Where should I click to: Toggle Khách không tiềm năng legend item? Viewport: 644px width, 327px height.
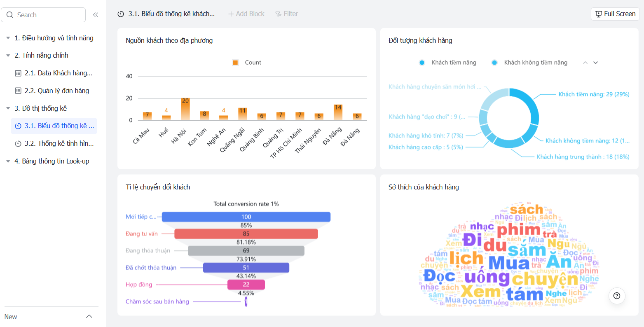click(529, 63)
